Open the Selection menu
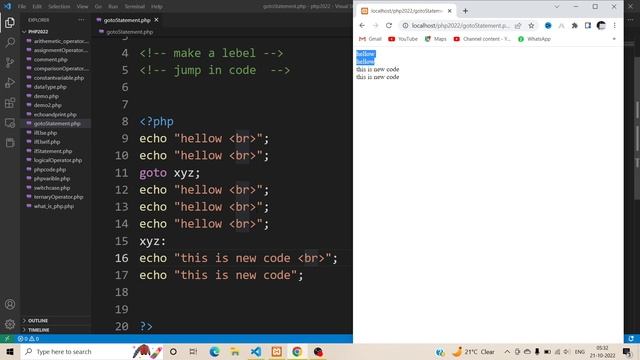The width and height of the screenshot is (640, 360). pyautogui.click(x=59, y=7)
